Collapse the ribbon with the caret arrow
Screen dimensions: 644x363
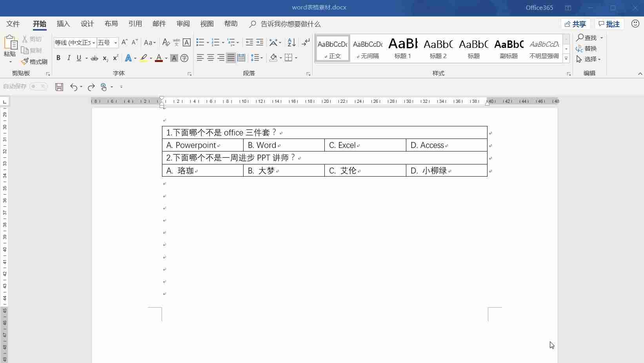(x=640, y=73)
